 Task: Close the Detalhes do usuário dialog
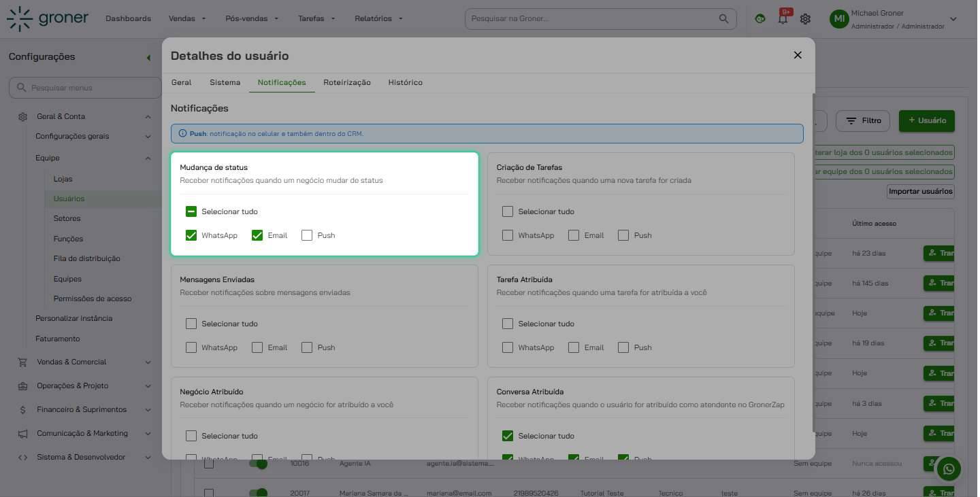(x=798, y=55)
